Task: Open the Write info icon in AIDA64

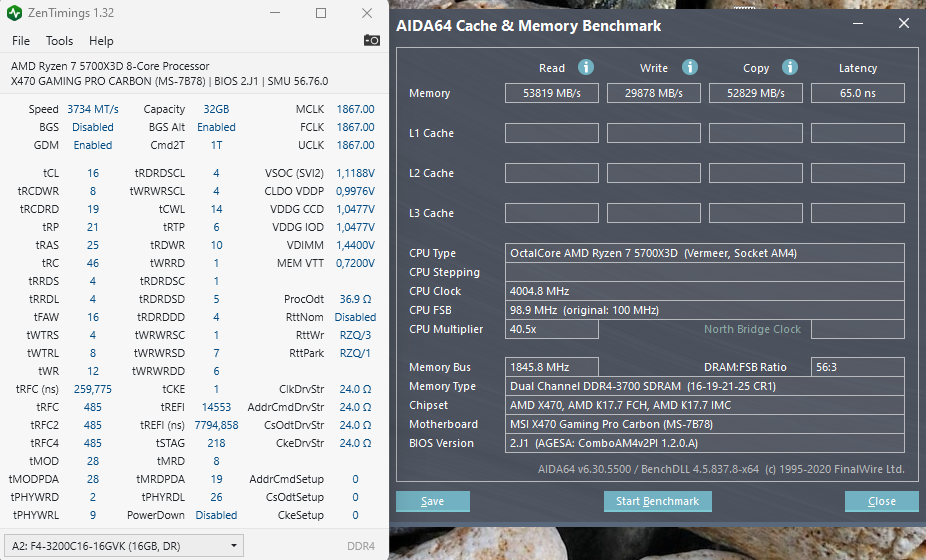Action: coord(689,67)
